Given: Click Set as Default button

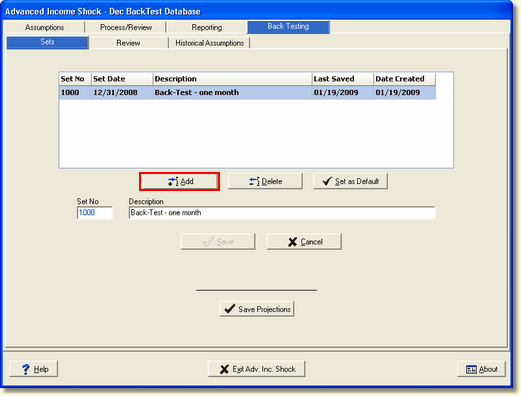Looking at the screenshot, I should [x=350, y=181].
